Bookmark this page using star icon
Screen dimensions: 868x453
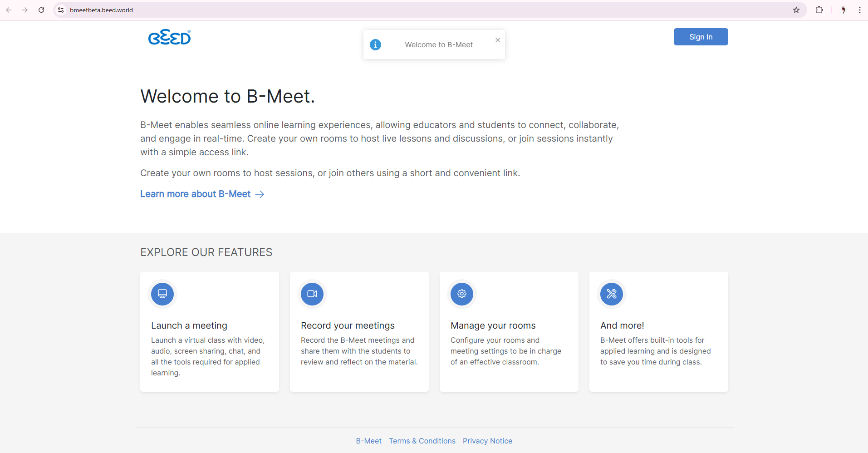pyautogui.click(x=796, y=10)
